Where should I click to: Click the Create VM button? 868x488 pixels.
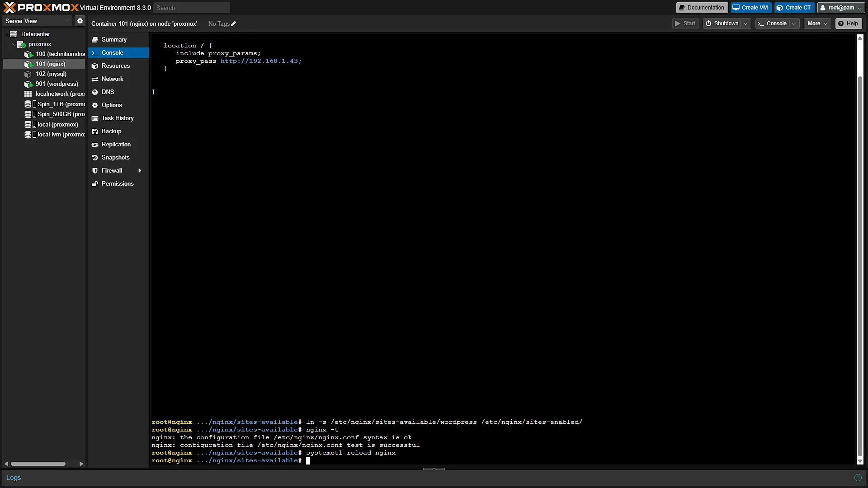tap(750, 8)
